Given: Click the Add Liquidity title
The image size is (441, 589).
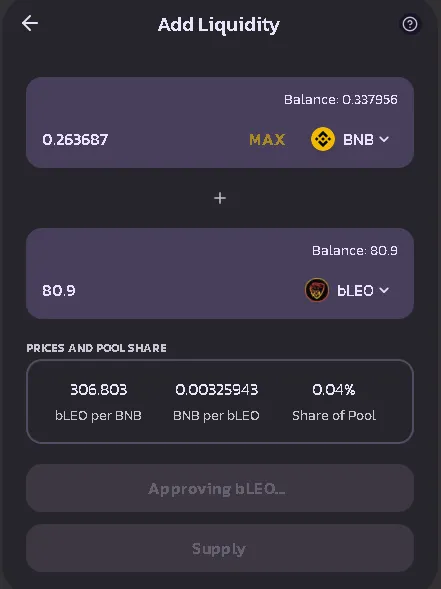Looking at the screenshot, I should click(x=219, y=25).
